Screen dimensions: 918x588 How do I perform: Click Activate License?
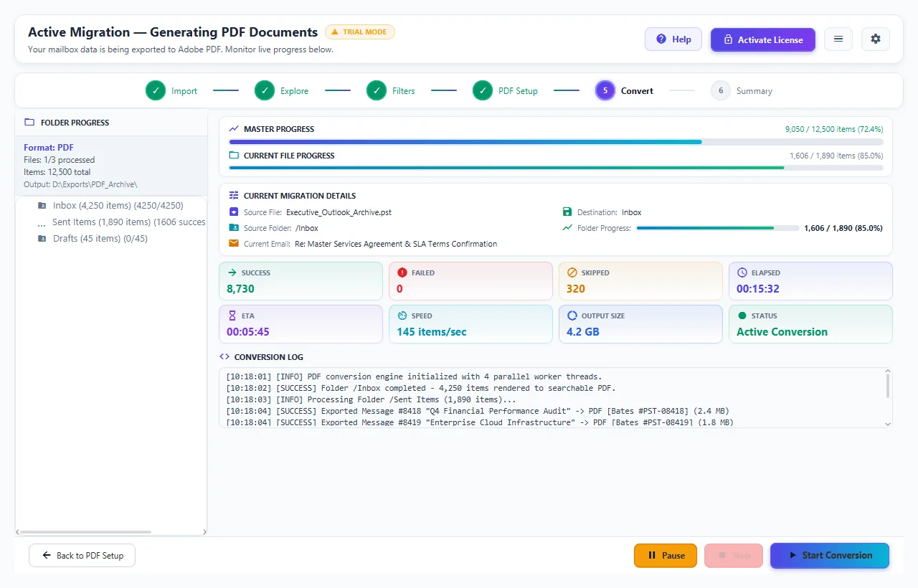tap(763, 39)
